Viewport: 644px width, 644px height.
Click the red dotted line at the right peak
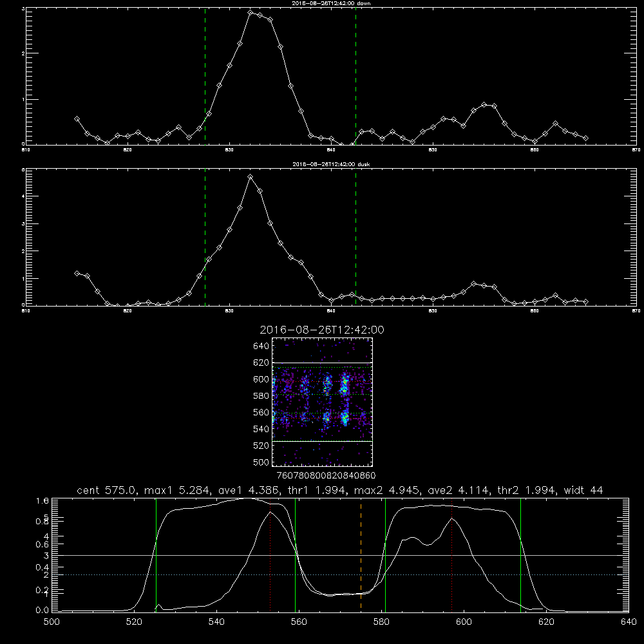click(x=452, y=554)
